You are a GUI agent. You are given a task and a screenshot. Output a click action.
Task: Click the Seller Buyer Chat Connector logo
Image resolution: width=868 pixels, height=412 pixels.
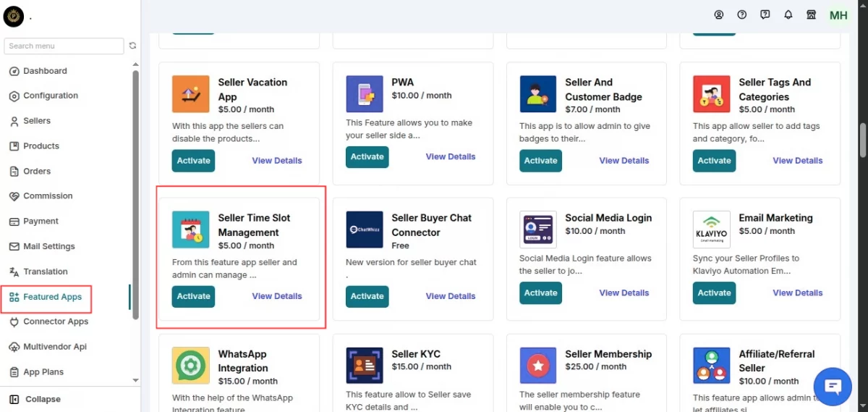click(x=365, y=230)
